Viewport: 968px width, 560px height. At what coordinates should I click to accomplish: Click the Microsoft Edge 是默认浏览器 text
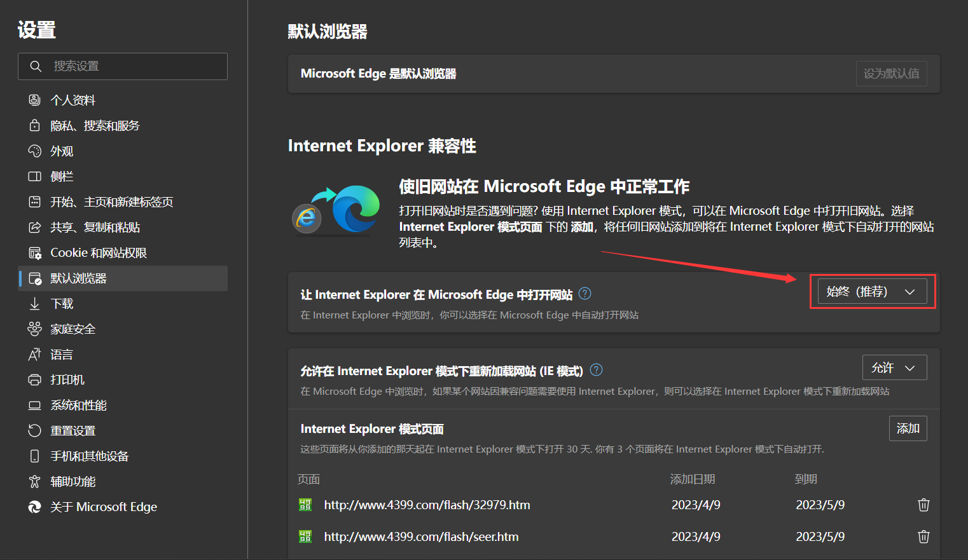(378, 74)
